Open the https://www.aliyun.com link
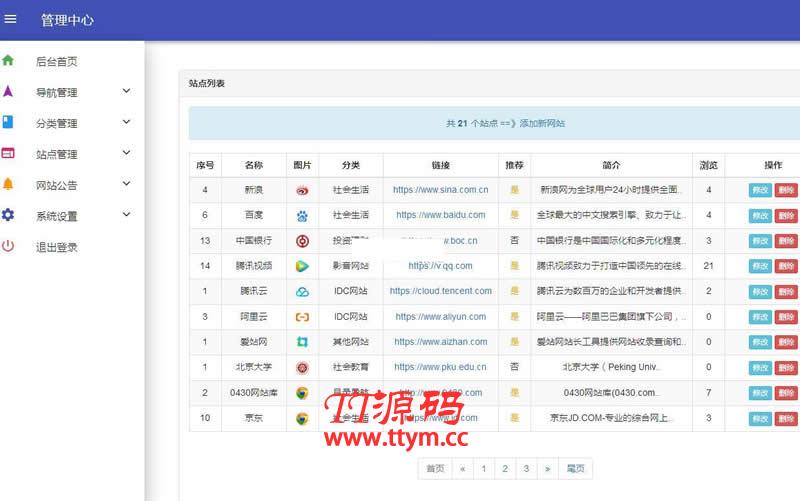Viewport: 800px width, 501px height. click(440, 316)
